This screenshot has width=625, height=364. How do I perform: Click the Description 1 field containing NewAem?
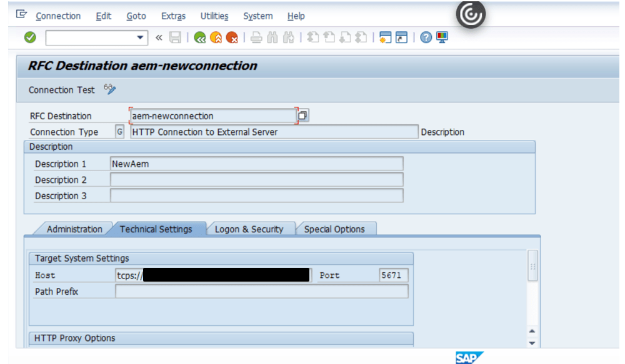click(x=256, y=164)
